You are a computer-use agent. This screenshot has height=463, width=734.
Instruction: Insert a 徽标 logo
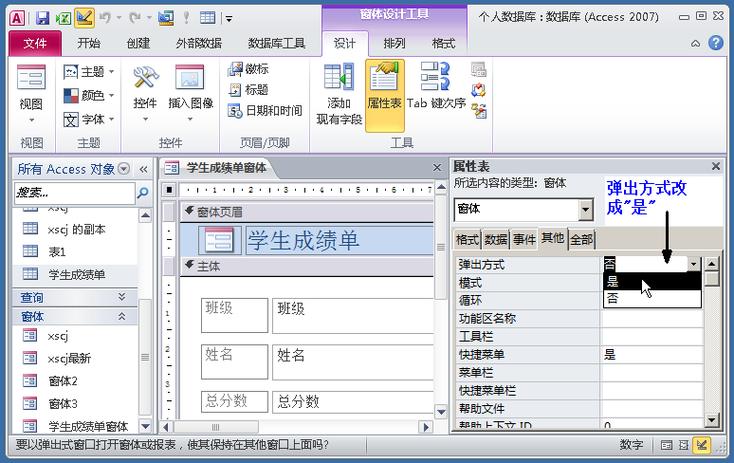click(248, 69)
